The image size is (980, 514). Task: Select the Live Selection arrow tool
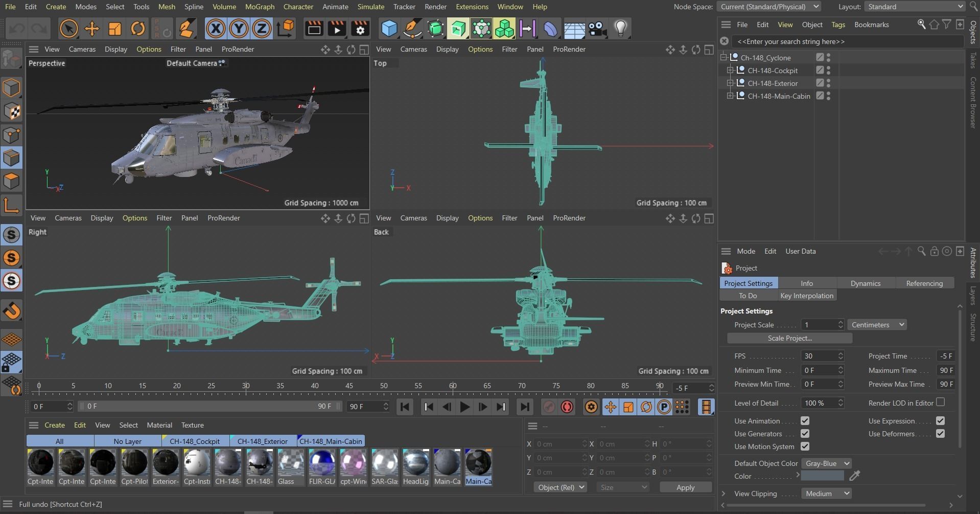pyautogui.click(x=68, y=29)
